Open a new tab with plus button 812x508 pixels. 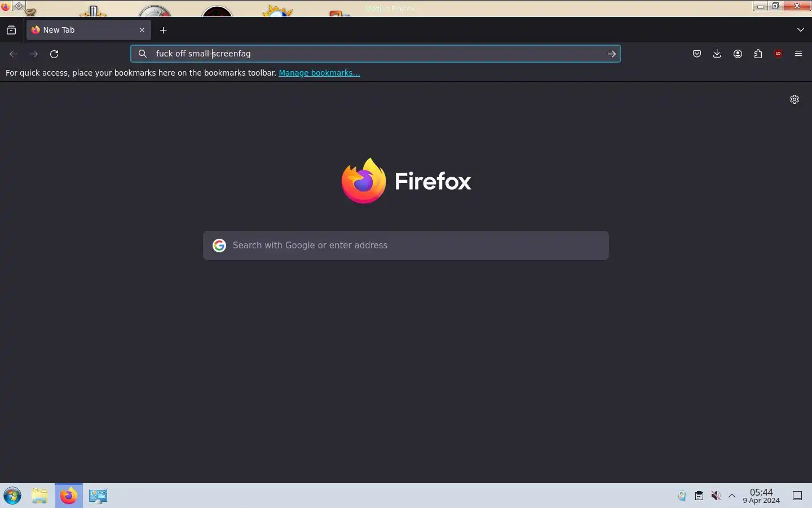click(x=164, y=30)
